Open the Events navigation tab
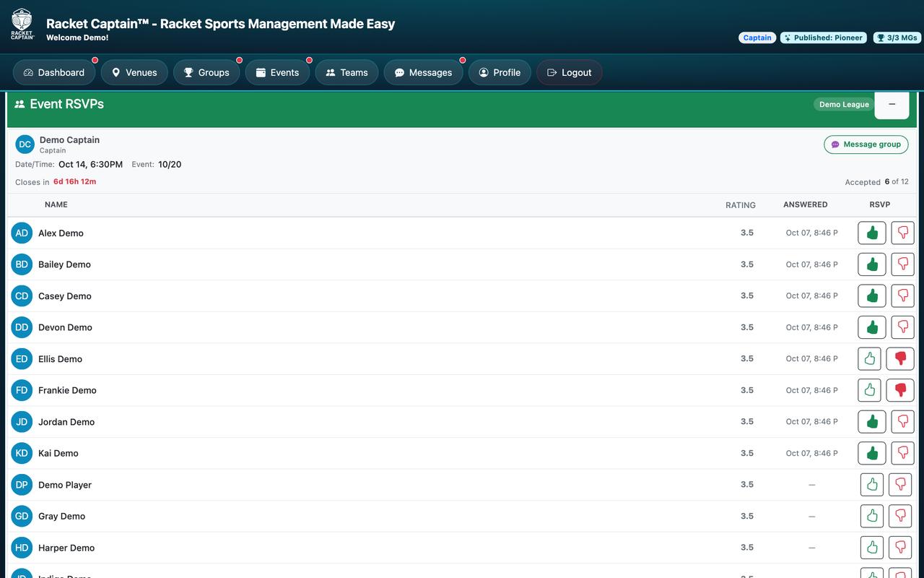Viewport: 924px width, 578px height. click(x=277, y=72)
